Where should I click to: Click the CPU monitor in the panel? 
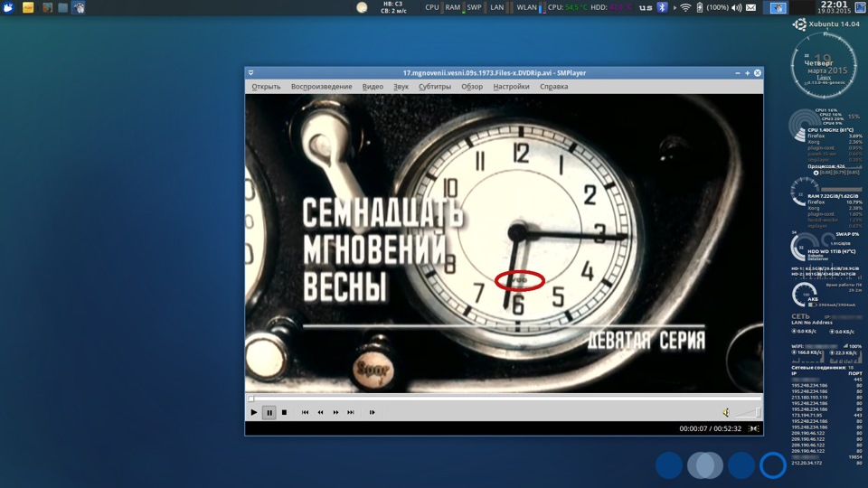[x=433, y=7]
